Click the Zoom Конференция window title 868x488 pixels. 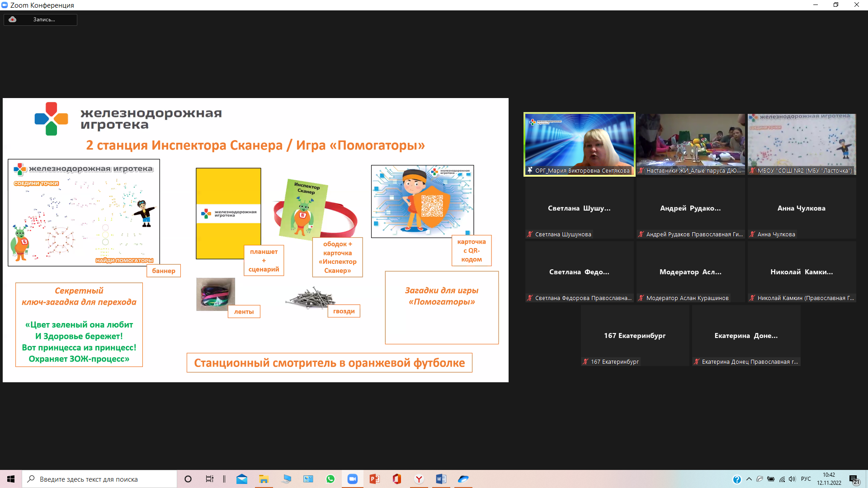tap(42, 5)
